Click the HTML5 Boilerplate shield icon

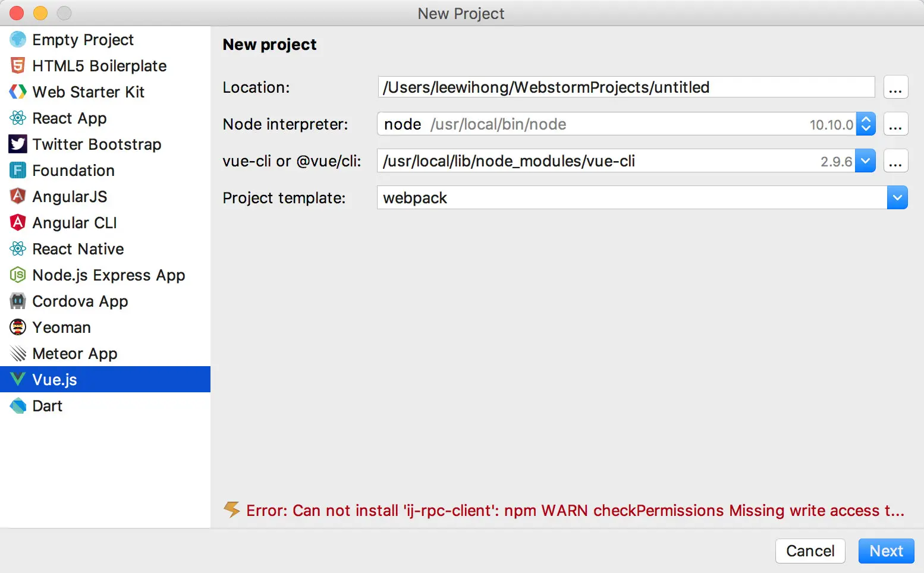(x=18, y=65)
